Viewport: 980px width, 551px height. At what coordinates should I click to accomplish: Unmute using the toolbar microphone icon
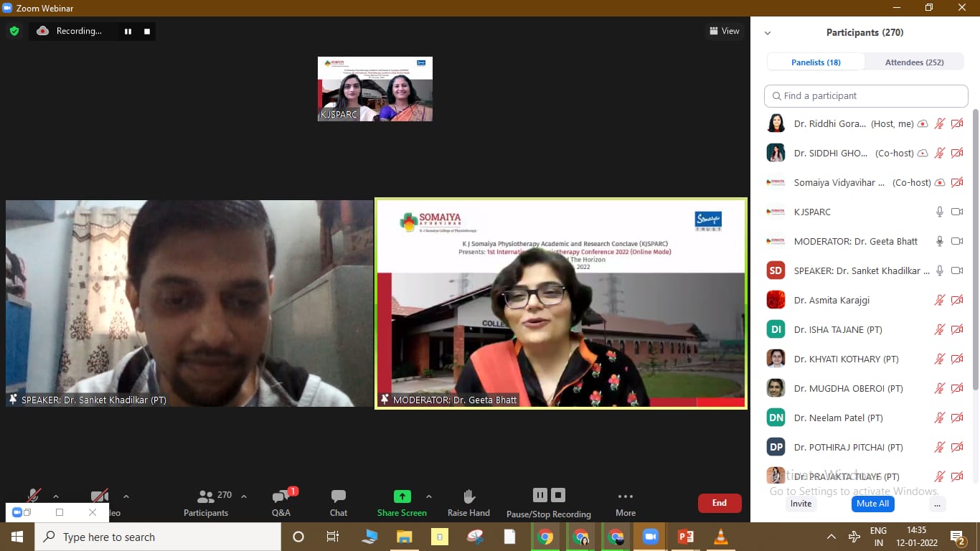click(x=33, y=496)
